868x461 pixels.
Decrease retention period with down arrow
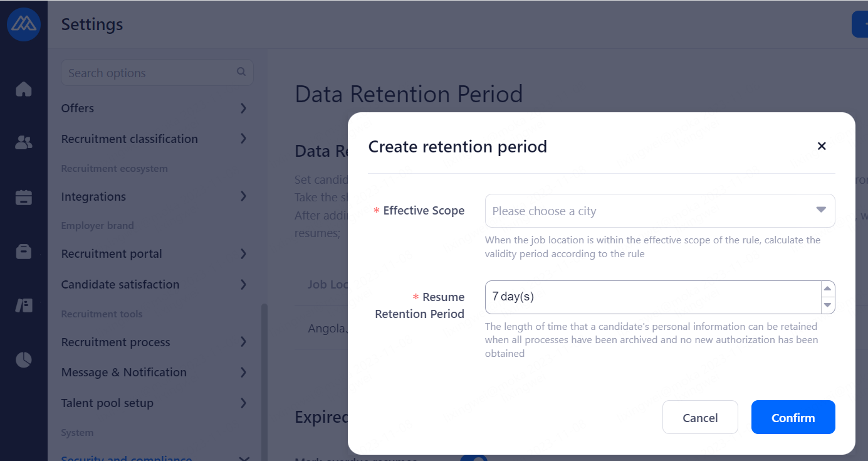point(828,305)
